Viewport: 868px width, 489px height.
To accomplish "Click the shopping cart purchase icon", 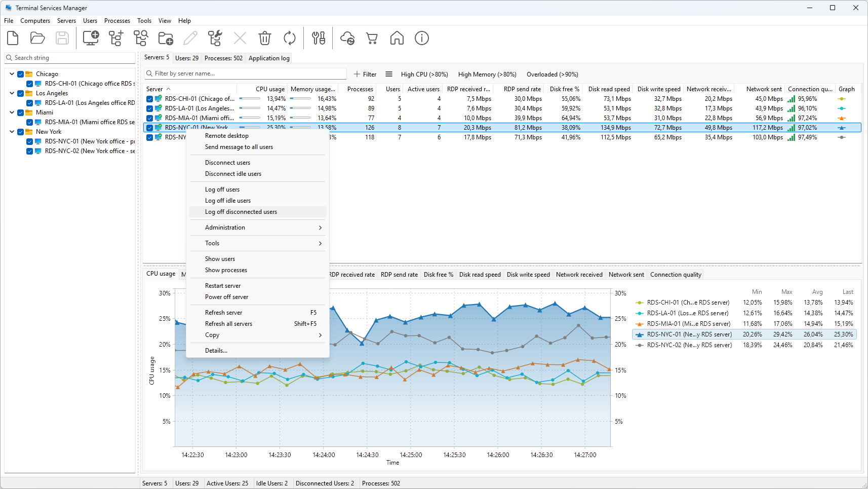I will [372, 38].
